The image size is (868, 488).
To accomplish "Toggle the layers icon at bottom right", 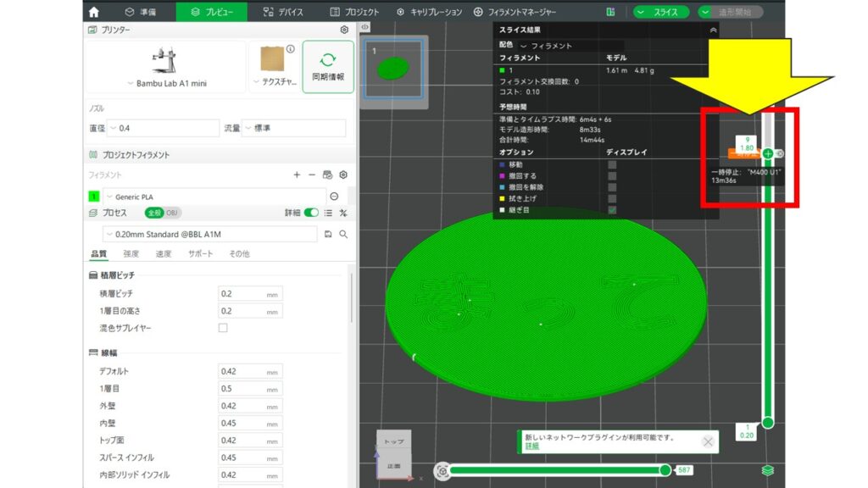I will [x=767, y=470].
